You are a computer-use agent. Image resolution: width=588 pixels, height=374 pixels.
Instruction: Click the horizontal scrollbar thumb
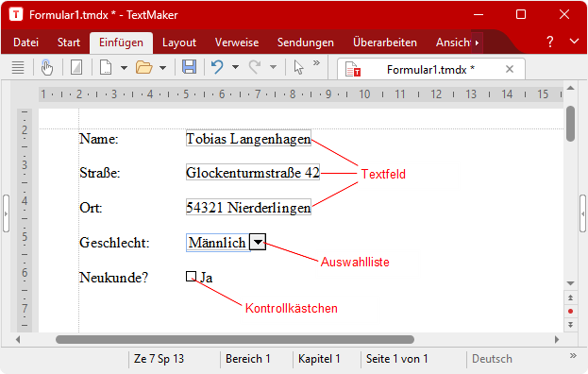click(x=235, y=339)
